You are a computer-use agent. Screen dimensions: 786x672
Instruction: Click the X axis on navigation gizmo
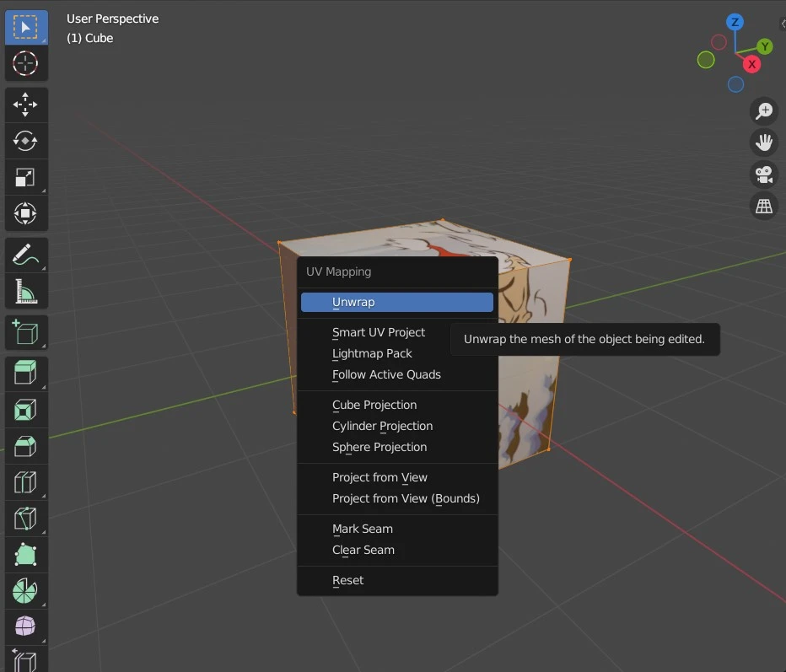(751, 64)
